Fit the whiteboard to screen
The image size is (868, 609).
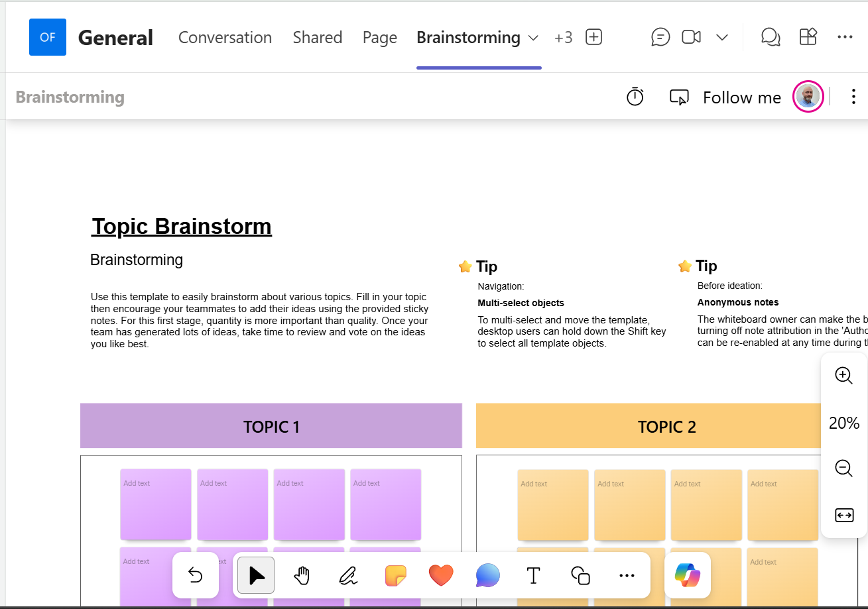point(844,515)
